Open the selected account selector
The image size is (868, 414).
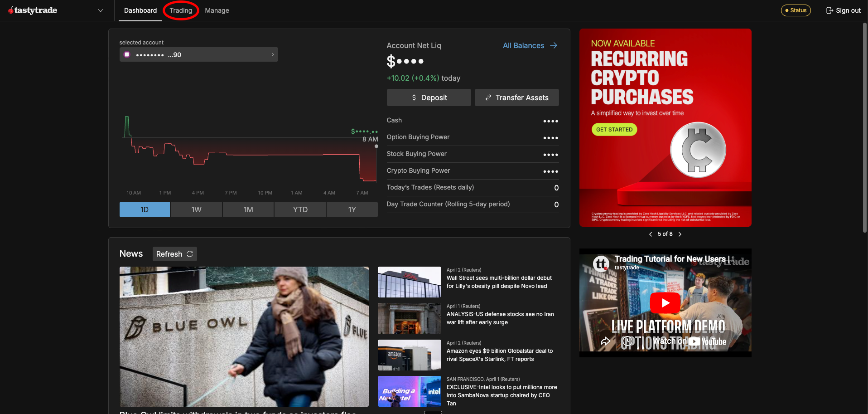pos(199,54)
